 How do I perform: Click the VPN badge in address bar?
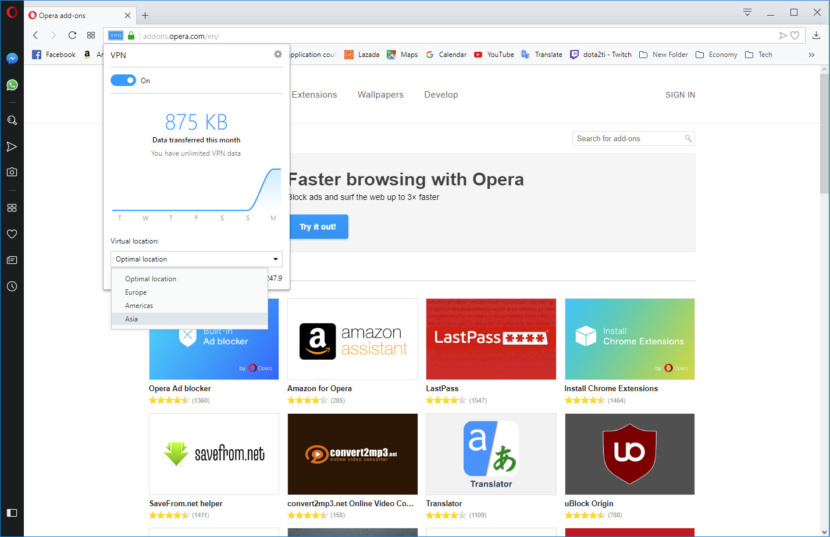point(115,35)
